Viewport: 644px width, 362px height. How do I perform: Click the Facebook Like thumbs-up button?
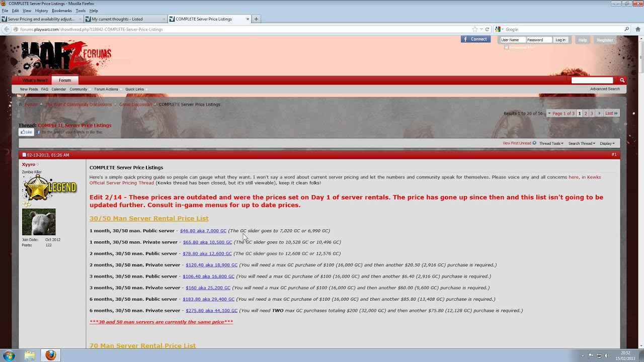(26, 132)
